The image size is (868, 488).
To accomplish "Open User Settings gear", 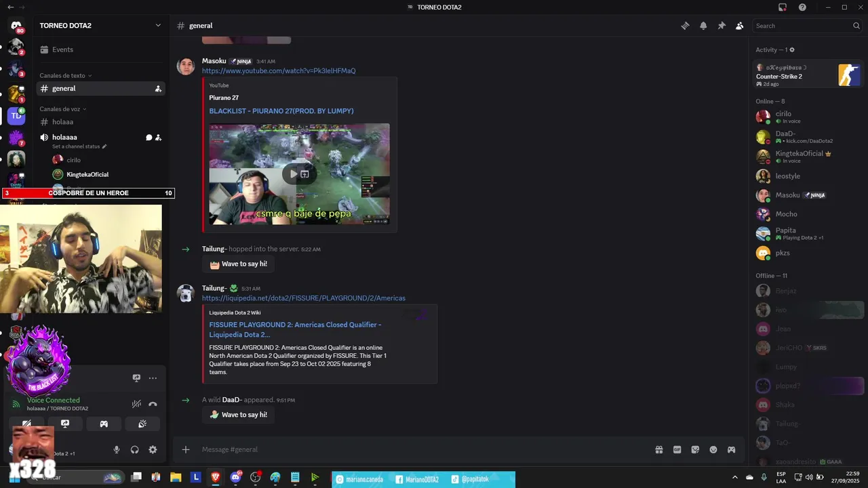I will [x=153, y=449].
